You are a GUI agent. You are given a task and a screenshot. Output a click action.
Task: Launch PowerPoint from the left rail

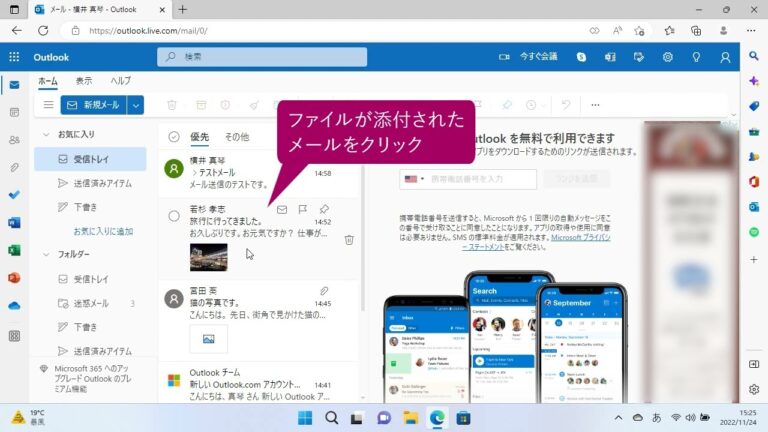[14, 278]
